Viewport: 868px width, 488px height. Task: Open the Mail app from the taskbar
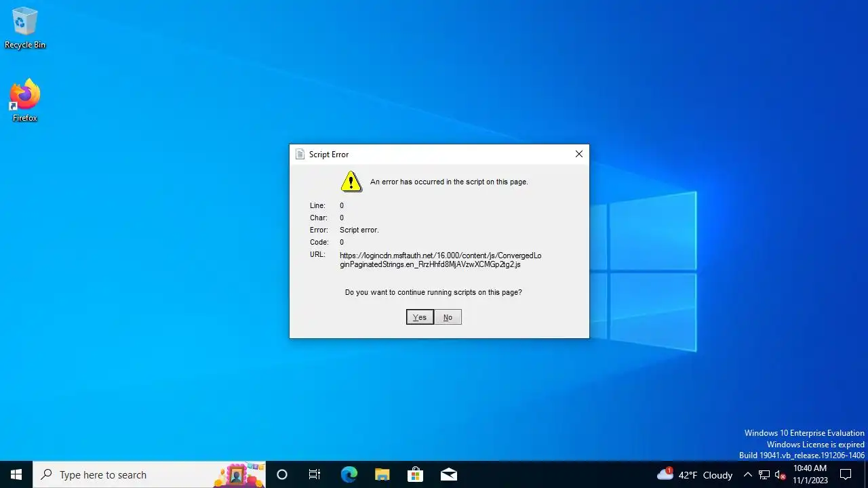point(448,474)
